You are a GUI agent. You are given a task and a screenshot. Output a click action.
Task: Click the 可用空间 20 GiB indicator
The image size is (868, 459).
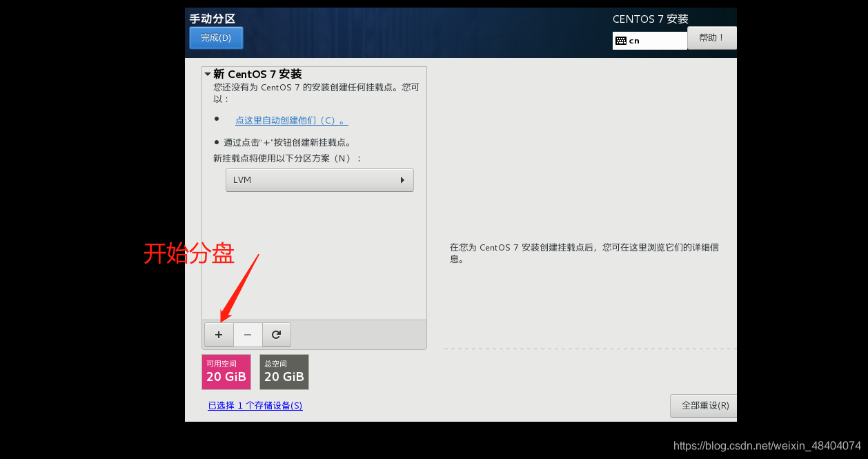(226, 372)
